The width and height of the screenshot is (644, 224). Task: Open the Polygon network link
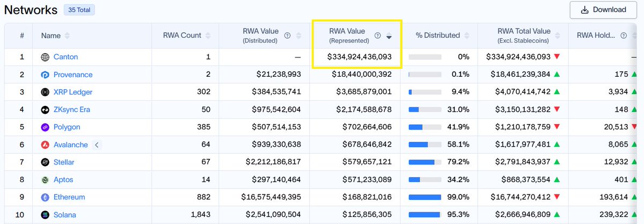point(67,127)
